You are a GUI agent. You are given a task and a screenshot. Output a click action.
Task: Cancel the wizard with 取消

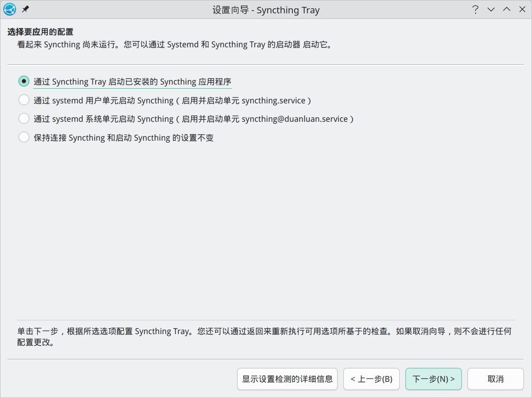[495, 379]
